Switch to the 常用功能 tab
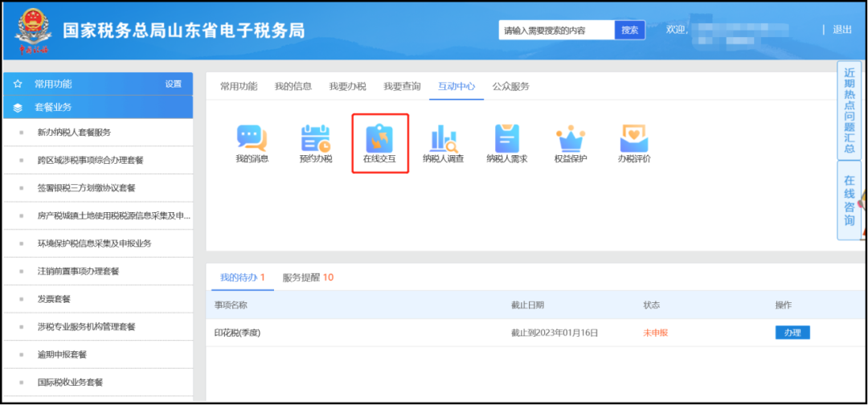Viewport: 868px width, 405px height. pyautogui.click(x=239, y=86)
